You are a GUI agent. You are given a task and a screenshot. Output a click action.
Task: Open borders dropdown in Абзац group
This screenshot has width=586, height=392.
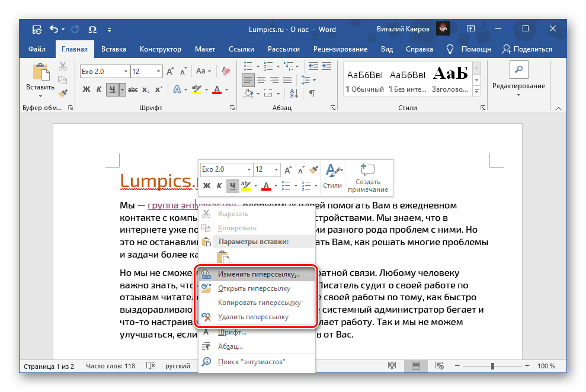(278, 94)
